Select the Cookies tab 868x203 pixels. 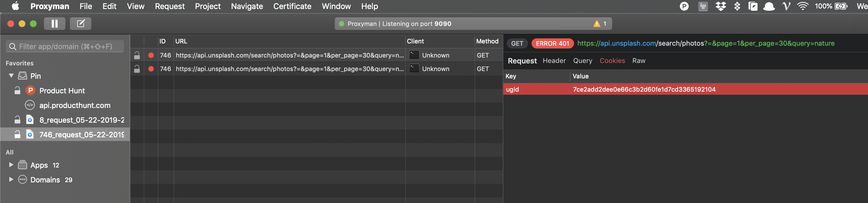click(x=612, y=61)
